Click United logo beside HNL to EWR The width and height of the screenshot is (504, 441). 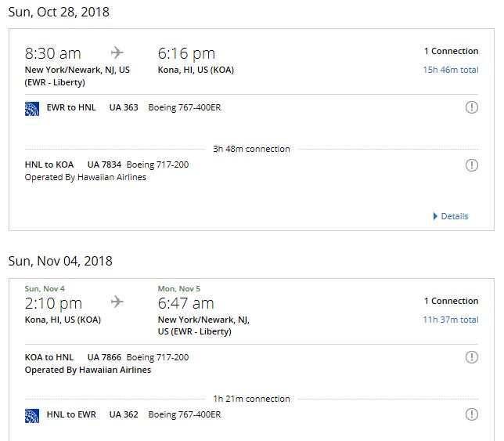32,414
